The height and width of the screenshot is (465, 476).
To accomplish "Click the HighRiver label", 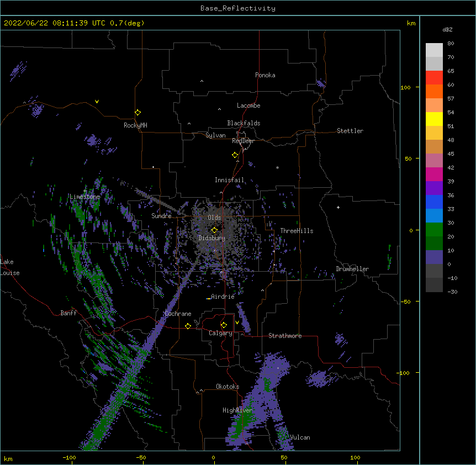I will pyautogui.click(x=237, y=410).
